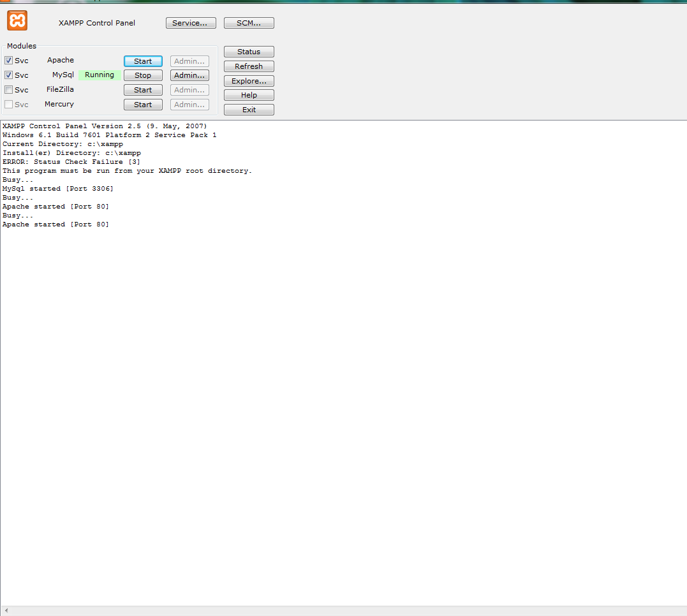Open the Help button
This screenshot has width=687, height=616.
249,95
